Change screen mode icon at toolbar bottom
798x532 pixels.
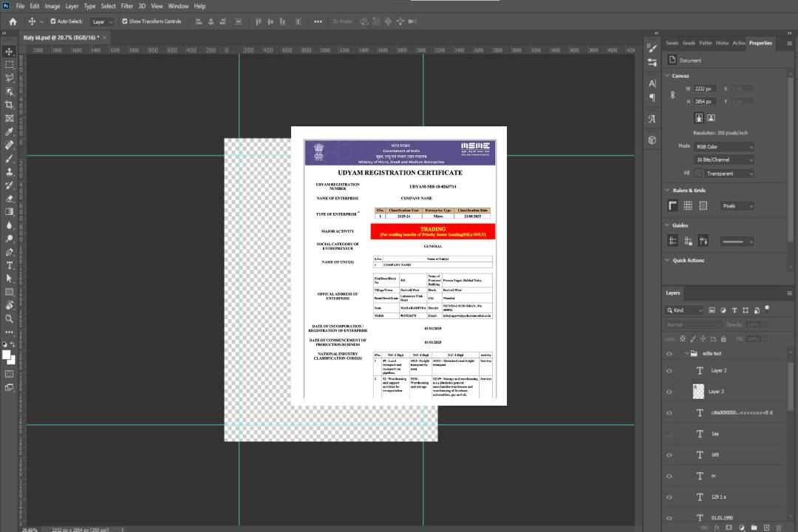pyautogui.click(x=9, y=387)
